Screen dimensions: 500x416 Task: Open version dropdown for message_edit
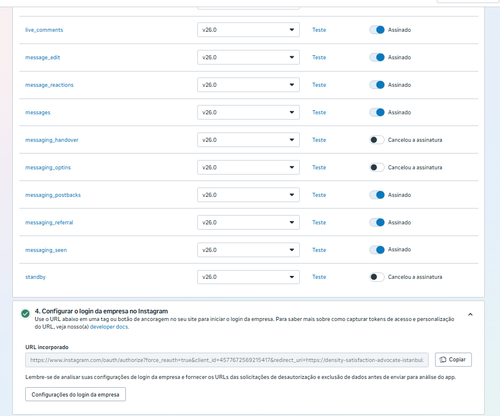[x=248, y=57]
